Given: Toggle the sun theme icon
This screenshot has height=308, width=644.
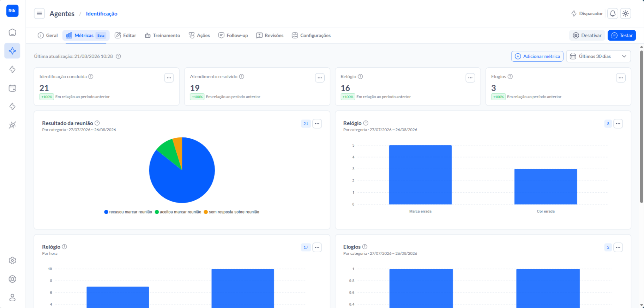Looking at the screenshot, I should 626,13.
